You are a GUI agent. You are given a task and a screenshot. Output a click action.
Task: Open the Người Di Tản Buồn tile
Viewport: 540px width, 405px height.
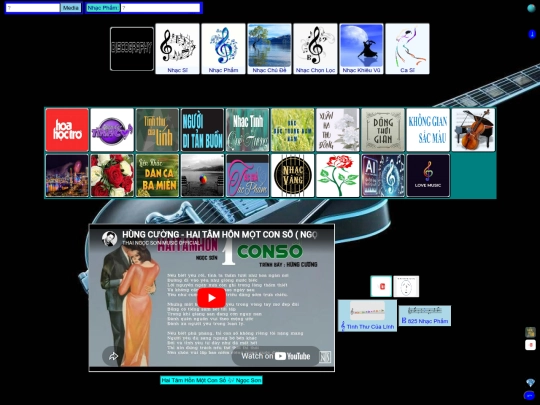click(x=202, y=130)
